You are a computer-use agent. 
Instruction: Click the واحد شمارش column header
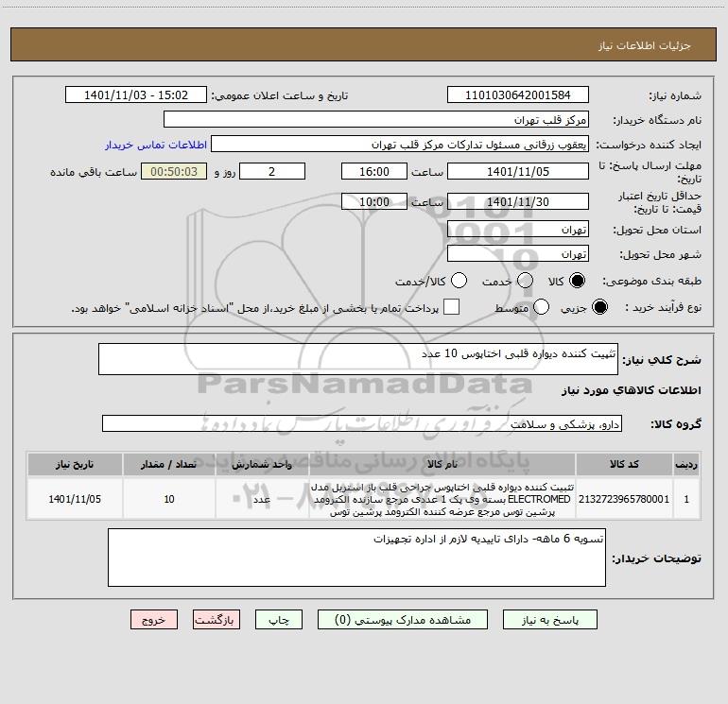coord(262,464)
